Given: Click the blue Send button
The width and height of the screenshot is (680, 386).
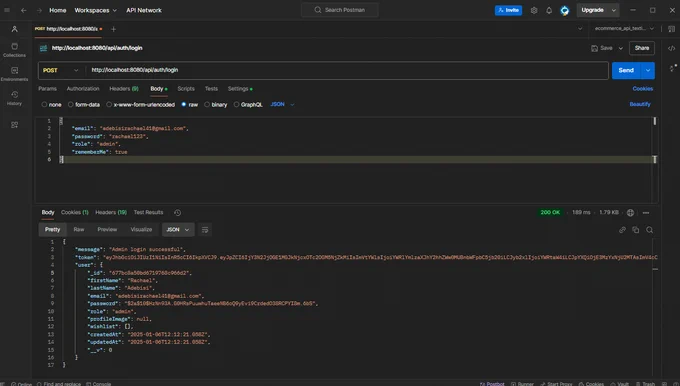Looking at the screenshot, I should 626,70.
